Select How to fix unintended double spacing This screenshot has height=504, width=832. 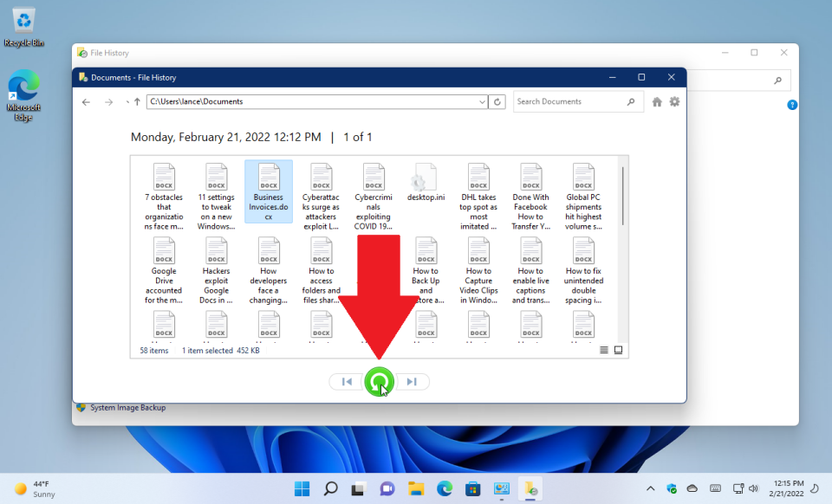583,270
